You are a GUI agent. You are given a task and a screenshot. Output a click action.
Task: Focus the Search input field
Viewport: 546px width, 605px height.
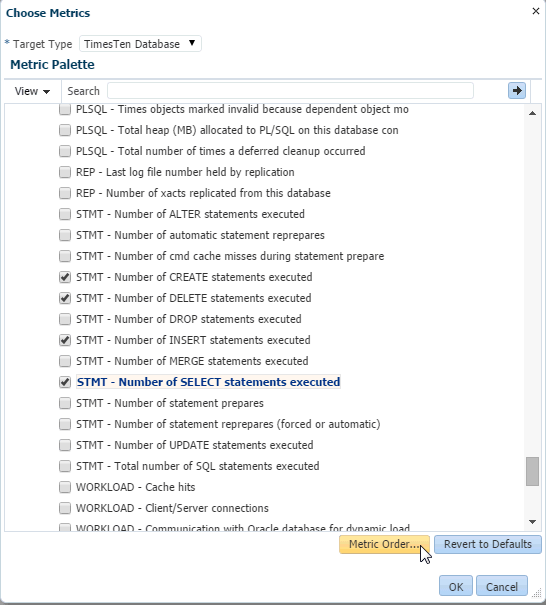point(290,91)
